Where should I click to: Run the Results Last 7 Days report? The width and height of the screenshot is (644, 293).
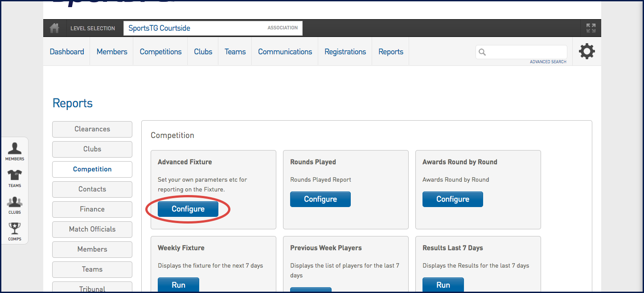pos(443,285)
